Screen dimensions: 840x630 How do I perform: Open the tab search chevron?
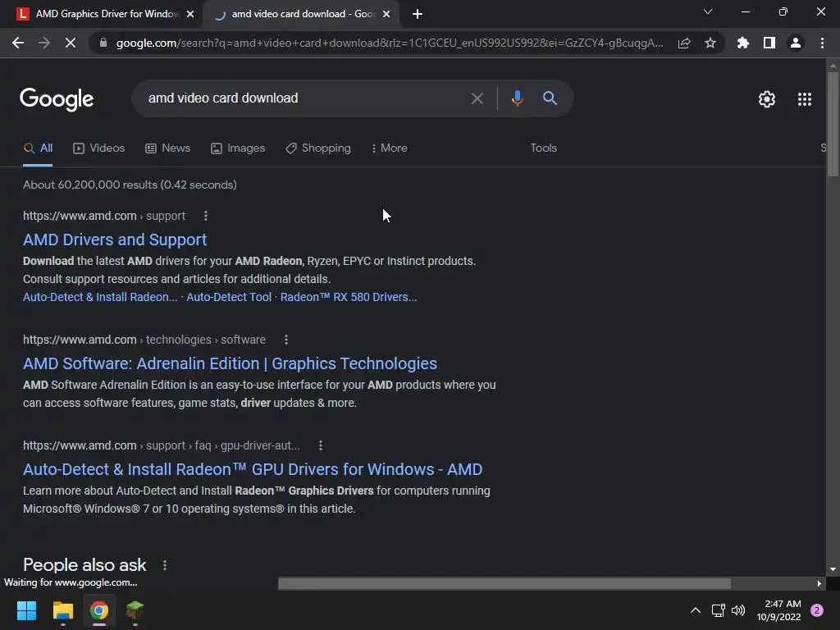[708, 11]
